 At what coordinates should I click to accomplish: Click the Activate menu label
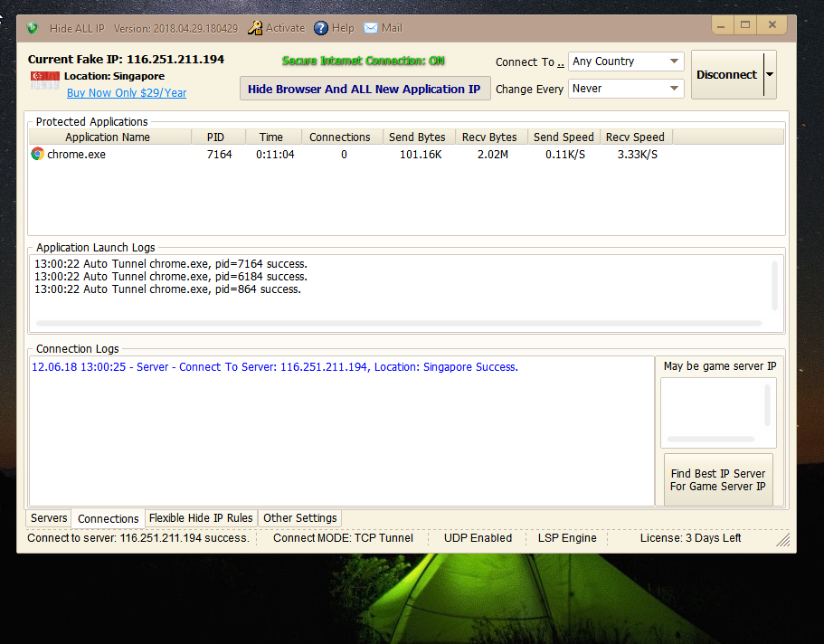pyautogui.click(x=285, y=28)
